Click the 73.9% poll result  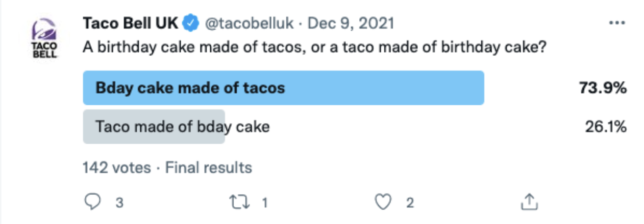(x=602, y=88)
